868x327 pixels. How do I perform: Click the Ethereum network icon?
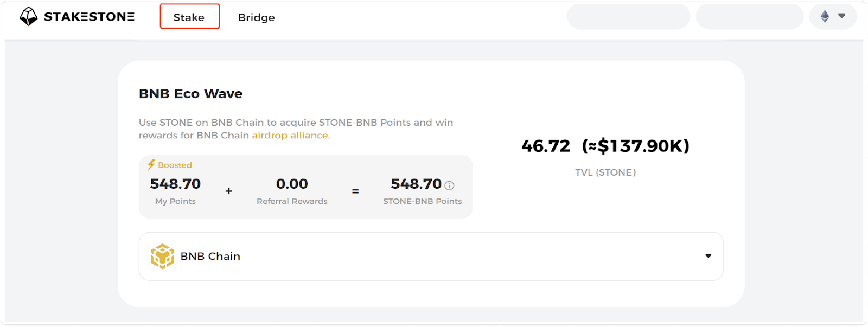(x=825, y=16)
